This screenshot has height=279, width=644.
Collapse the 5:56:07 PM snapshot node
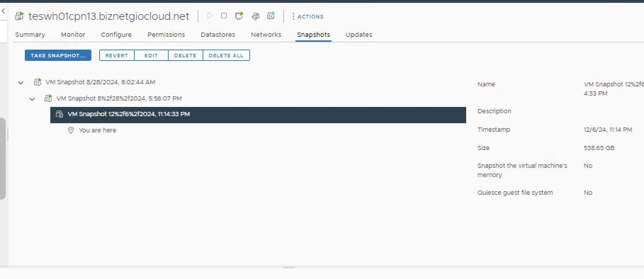pyautogui.click(x=32, y=99)
